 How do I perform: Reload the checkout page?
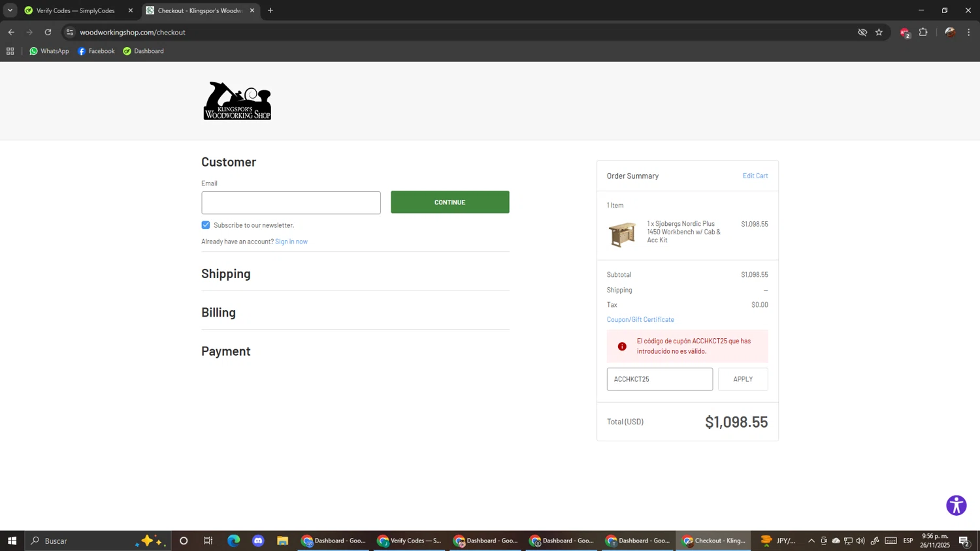coord(48,32)
